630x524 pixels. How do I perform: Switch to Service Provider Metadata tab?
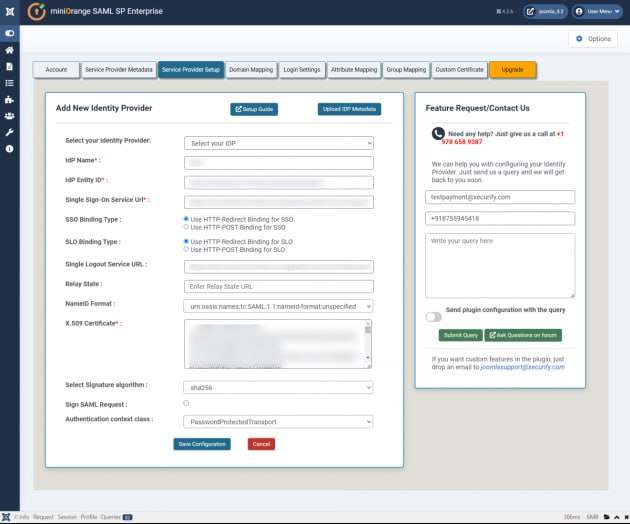(x=119, y=70)
